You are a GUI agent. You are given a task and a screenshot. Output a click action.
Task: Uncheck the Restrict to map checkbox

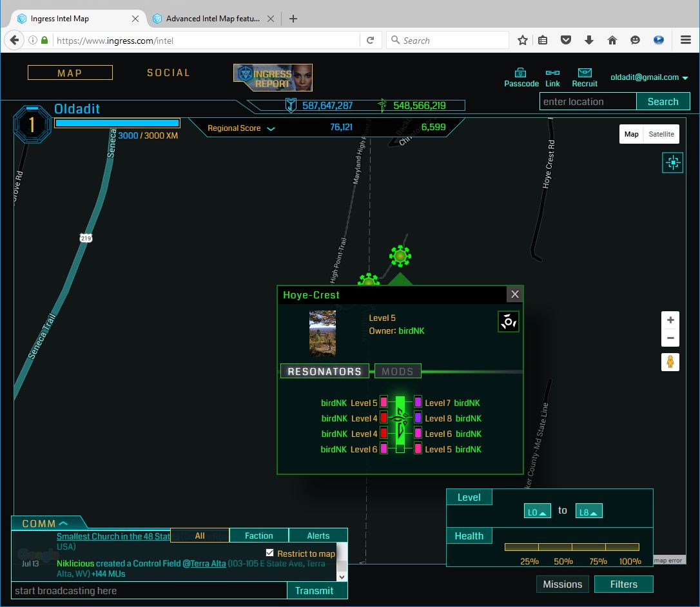[x=270, y=553]
